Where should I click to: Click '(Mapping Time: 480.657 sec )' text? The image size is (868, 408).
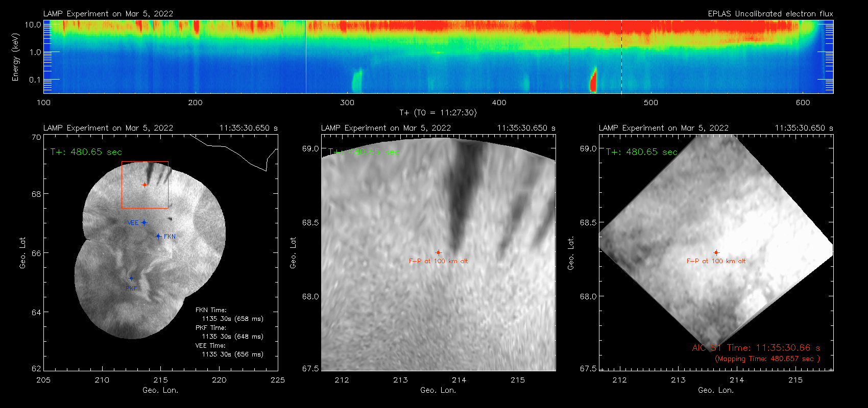click(767, 359)
